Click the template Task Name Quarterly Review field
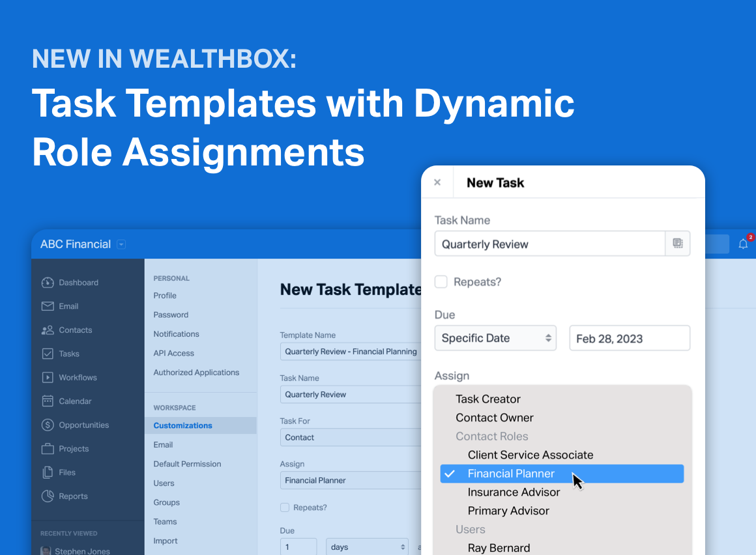Image resolution: width=756 pixels, height=555 pixels. (x=351, y=394)
